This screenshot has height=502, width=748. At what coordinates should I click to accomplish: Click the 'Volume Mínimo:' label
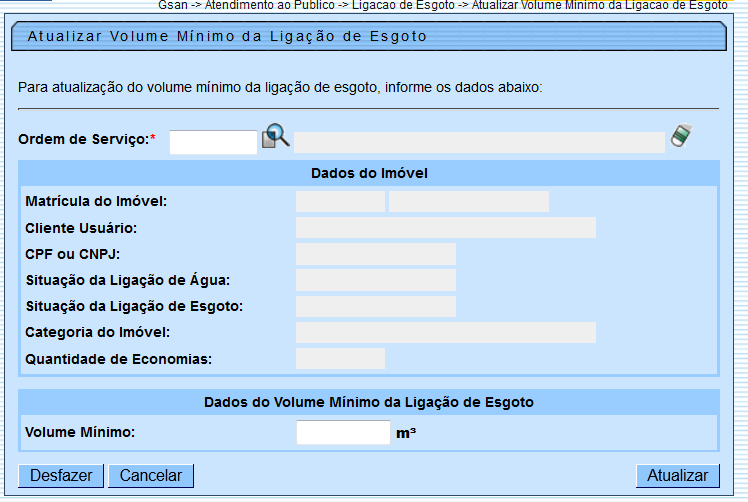coord(80,432)
